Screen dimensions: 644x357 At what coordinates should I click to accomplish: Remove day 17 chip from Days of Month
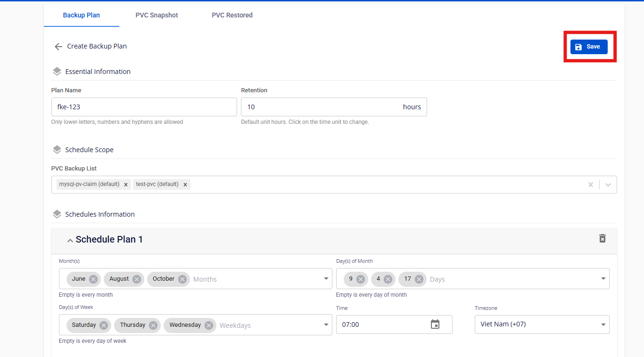coord(419,279)
